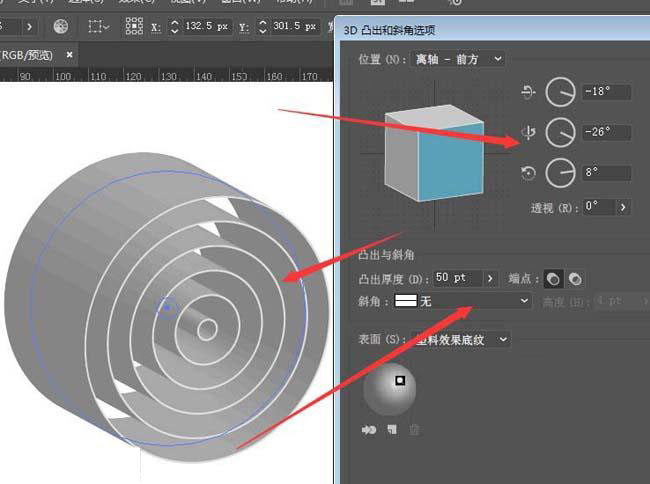
Task: Expand the 凸出厚度 50 pt slider arrow
Action: [490, 278]
